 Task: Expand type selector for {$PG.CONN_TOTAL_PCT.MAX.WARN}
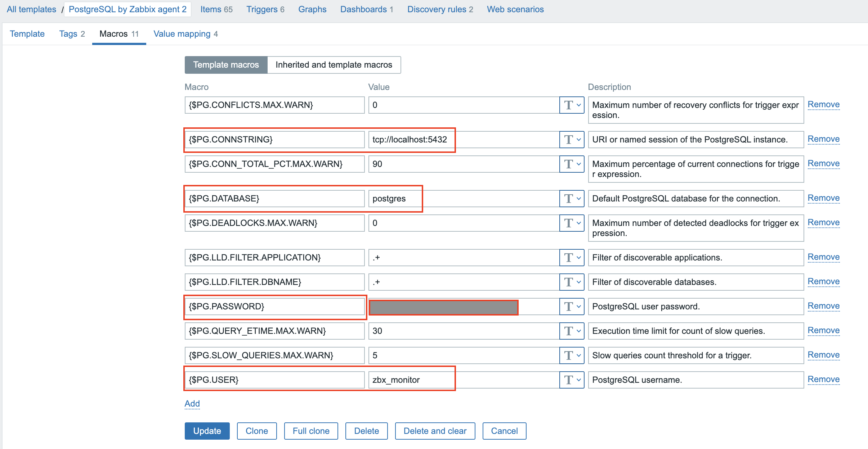point(572,164)
